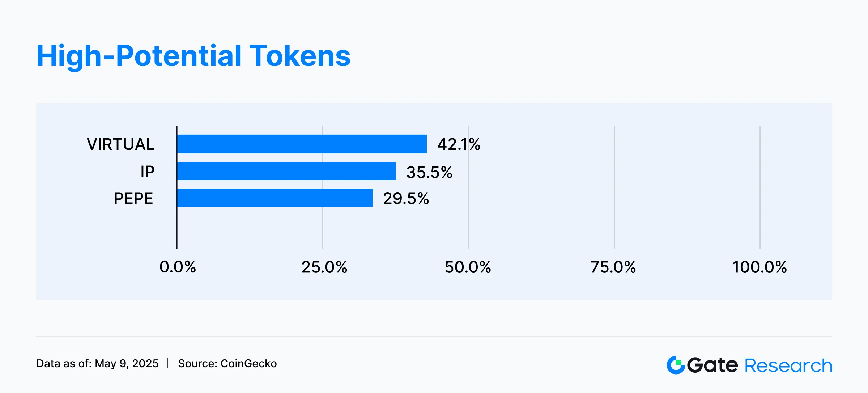
Task: Click the 42.1% value label
Action: click(459, 144)
